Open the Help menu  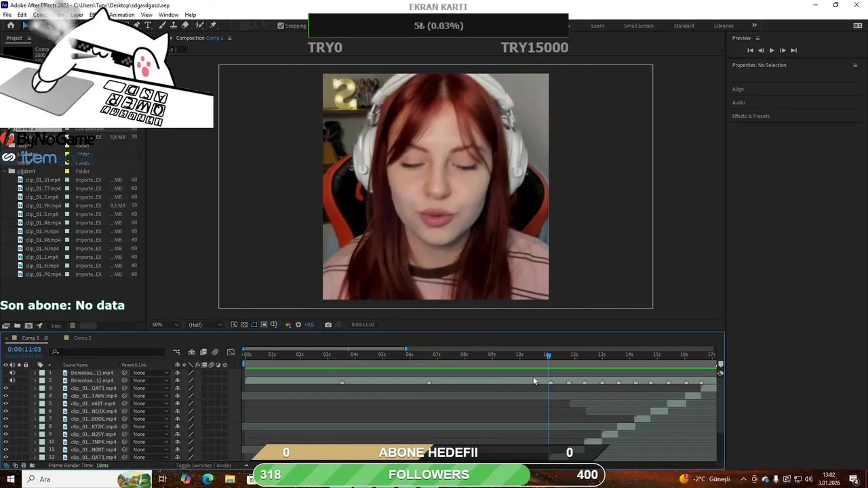tap(191, 15)
